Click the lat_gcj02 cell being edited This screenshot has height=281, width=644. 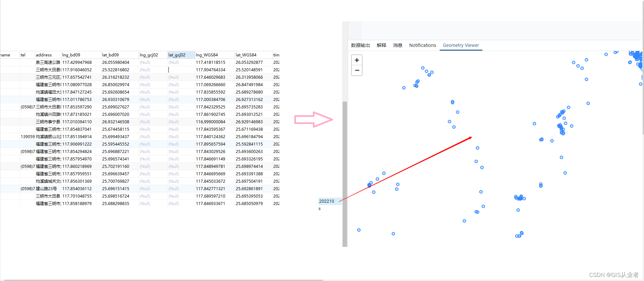click(181, 70)
